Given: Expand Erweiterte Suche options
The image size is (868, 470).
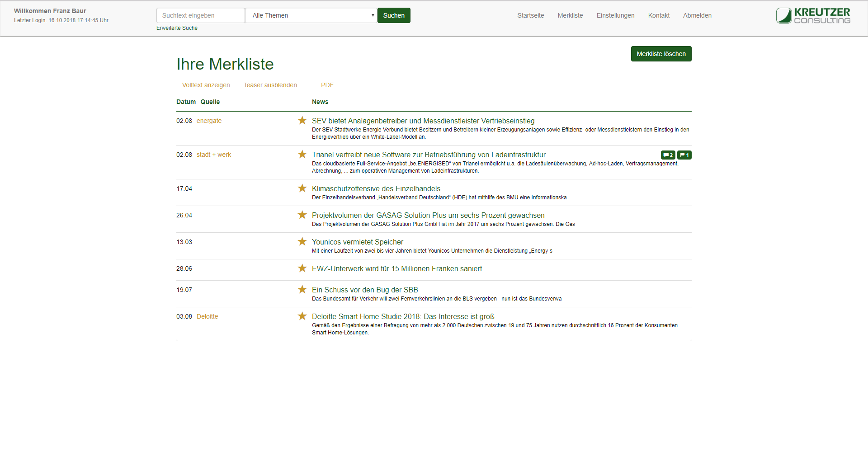Looking at the screenshot, I should click(x=177, y=28).
